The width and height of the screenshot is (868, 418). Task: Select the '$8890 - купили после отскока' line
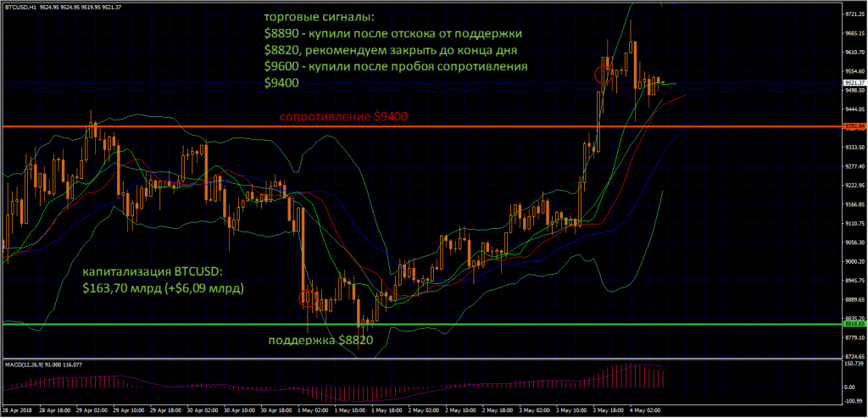(393, 34)
